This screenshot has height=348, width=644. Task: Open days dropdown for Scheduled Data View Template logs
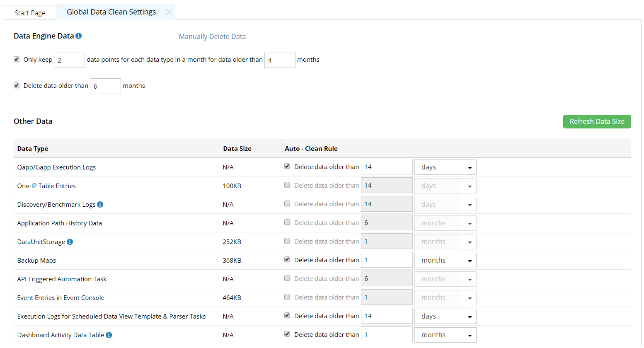click(445, 317)
